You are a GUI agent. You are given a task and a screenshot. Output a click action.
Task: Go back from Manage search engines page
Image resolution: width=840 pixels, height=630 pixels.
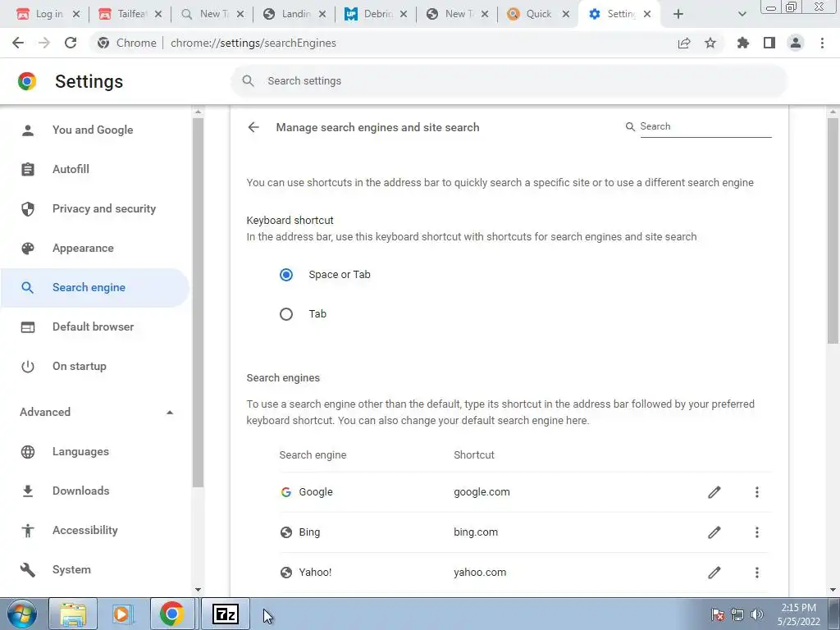point(253,127)
